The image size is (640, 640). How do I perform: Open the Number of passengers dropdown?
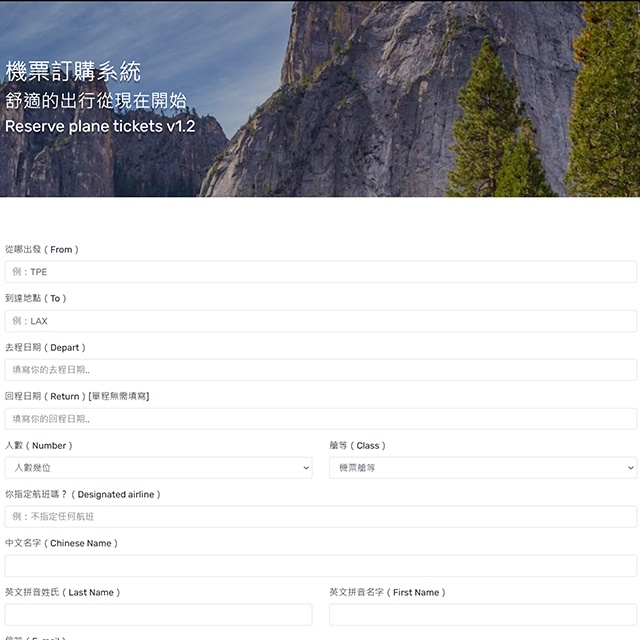[158, 468]
